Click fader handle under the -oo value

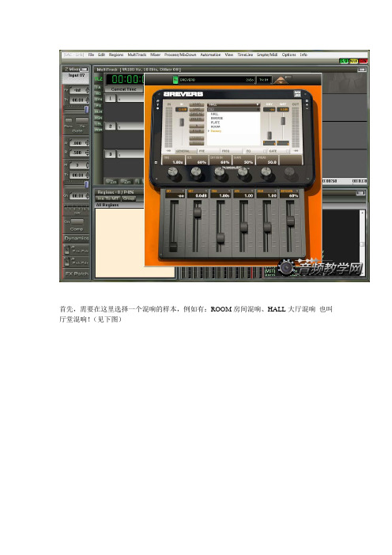173,247
